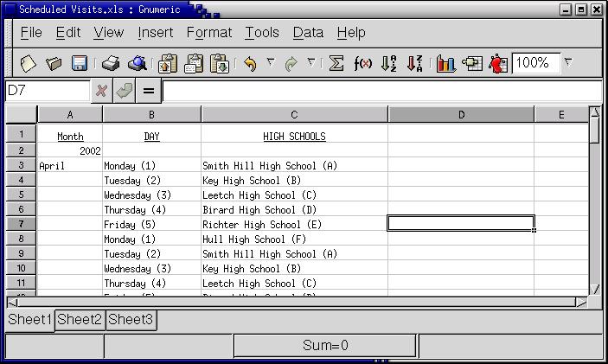Image resolution: width=608 pixels, height=364 pixels.
Task: Sort descending Z to A
Action: click(414, 63)
